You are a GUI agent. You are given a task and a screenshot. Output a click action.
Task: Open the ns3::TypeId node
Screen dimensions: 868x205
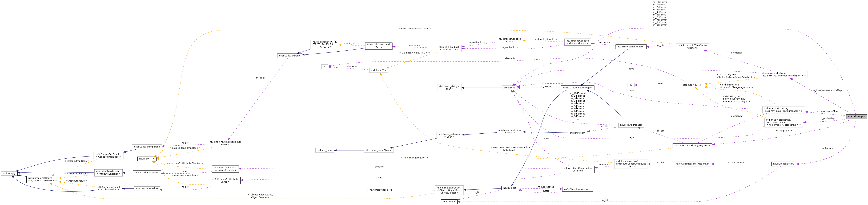point(449,202)
